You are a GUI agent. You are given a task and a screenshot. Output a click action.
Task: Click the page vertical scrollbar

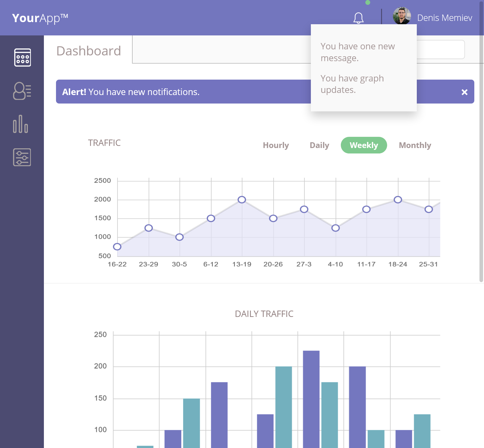click(x=481, y=142)
